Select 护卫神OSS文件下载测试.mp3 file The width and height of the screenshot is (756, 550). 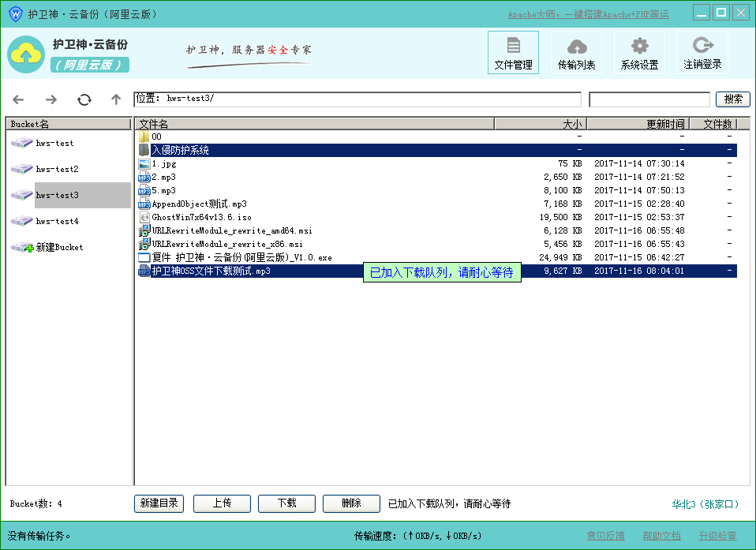pyautogui.click(x=436, y=271)
